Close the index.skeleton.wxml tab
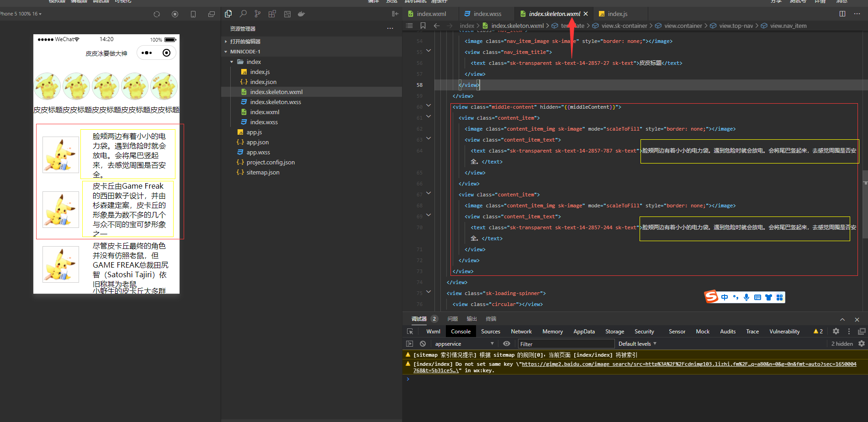The image size is (868, 422). pos(586,14)
